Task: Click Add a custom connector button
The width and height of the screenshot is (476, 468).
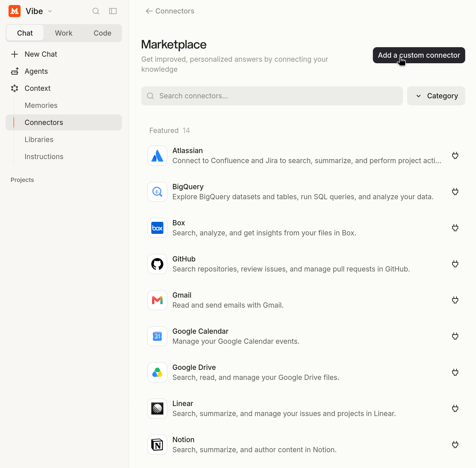Action: (419, 55)
